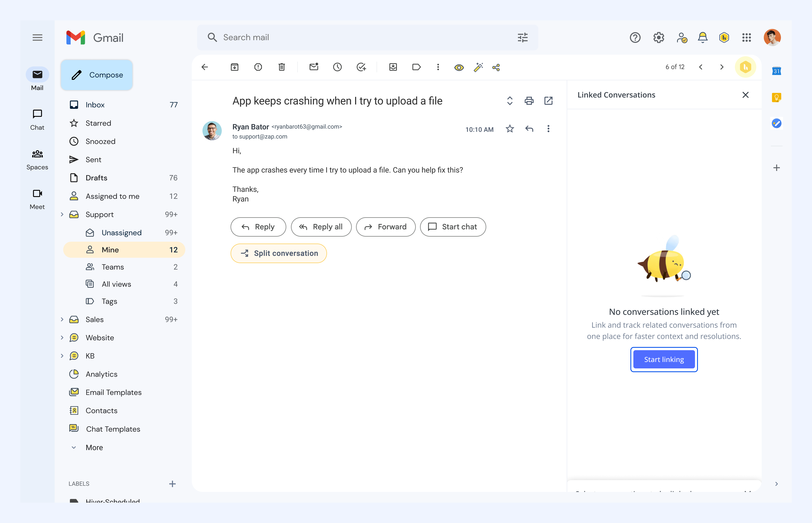Expand the Sales shared mailbox

click(62, 319)
